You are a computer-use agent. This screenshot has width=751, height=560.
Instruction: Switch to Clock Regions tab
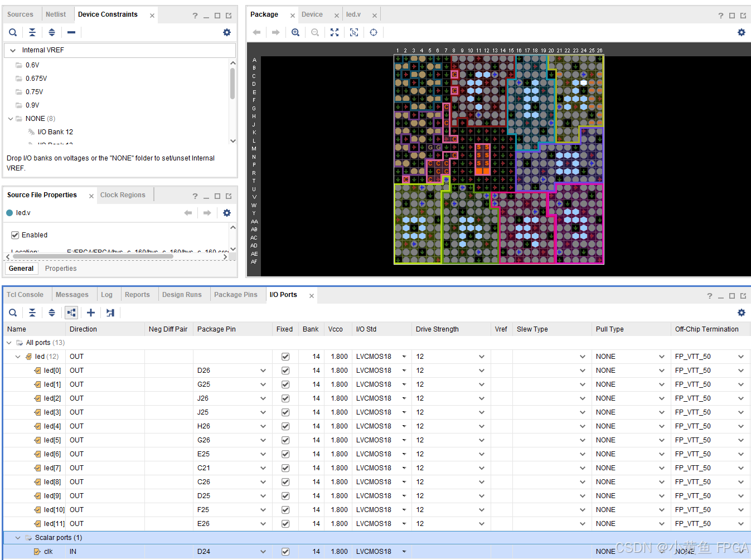pyautogui.click(x=123, y=195)
